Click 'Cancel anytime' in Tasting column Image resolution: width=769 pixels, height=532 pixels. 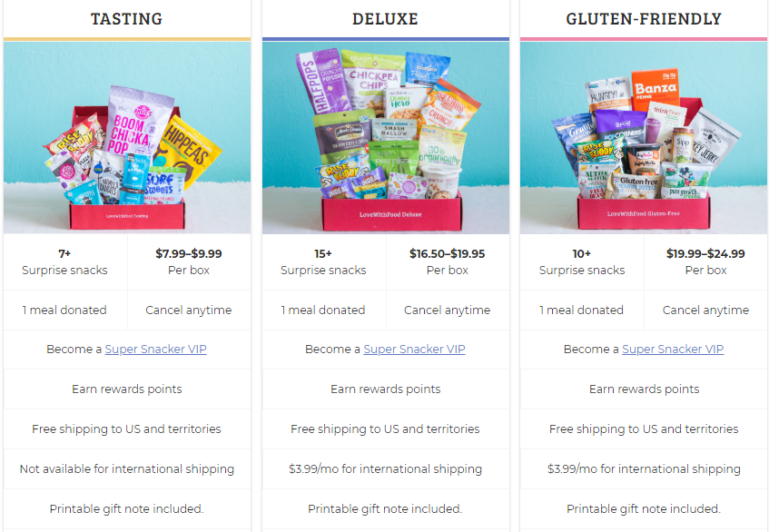188,310
